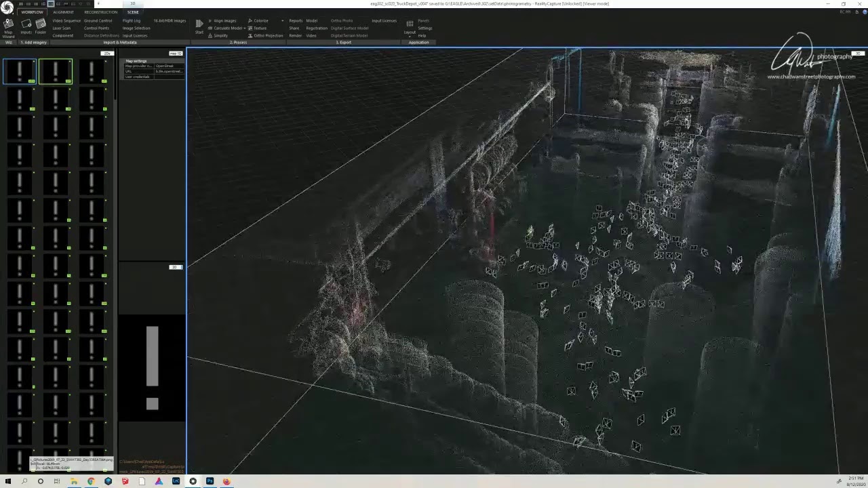This screenshot has width=868, height=488.
Task: Switch to the Workflow ribbon tab
Action: pos(32,12)
